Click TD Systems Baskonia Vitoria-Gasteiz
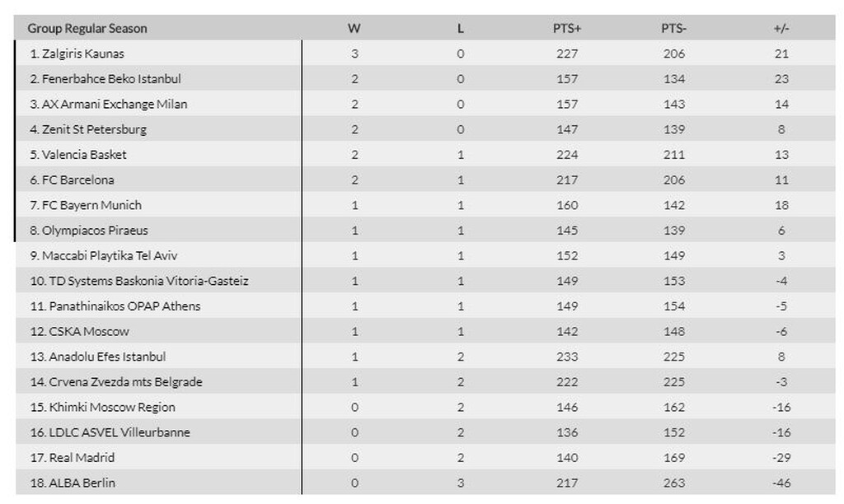The height and width of the screenshot is (504, 844). (x=139, y=281)
